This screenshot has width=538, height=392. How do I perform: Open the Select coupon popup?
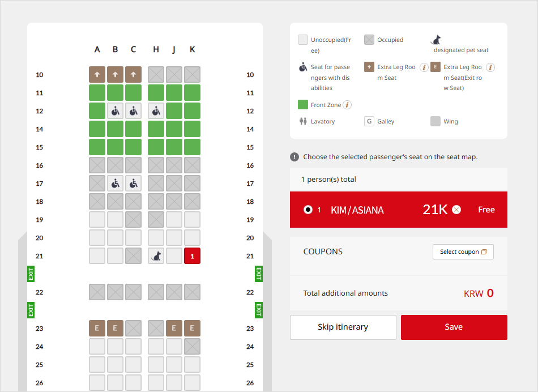pyautogui.click(x=463, y=252)
